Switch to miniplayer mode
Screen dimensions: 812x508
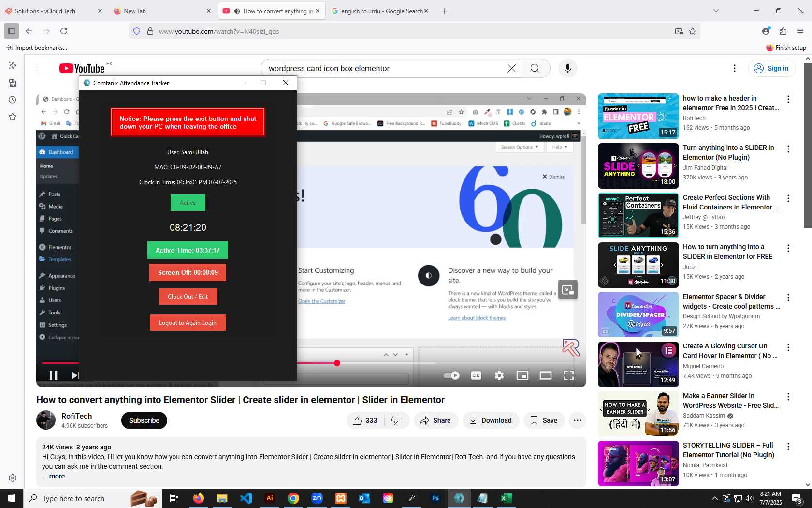(522, 375)
